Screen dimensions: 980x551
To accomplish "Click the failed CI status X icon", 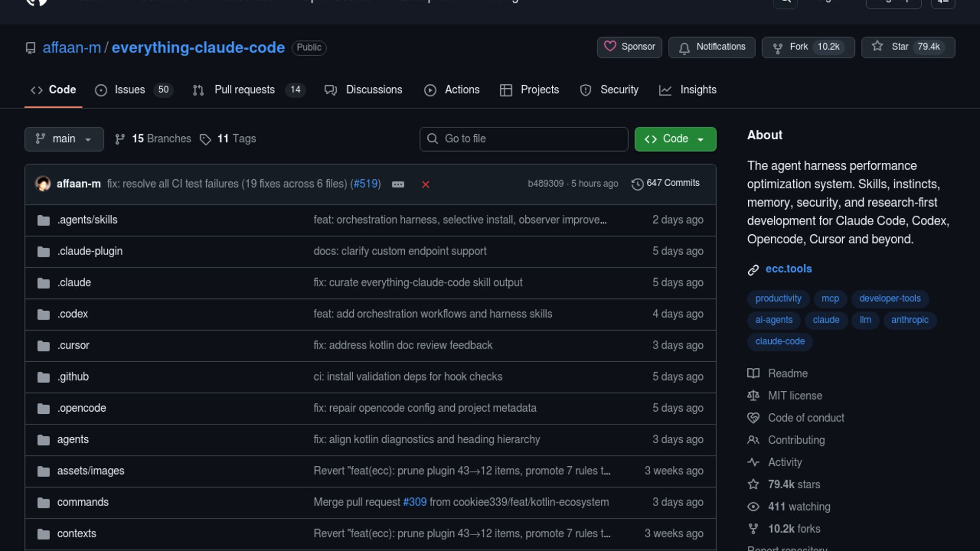I will (425, 184).
